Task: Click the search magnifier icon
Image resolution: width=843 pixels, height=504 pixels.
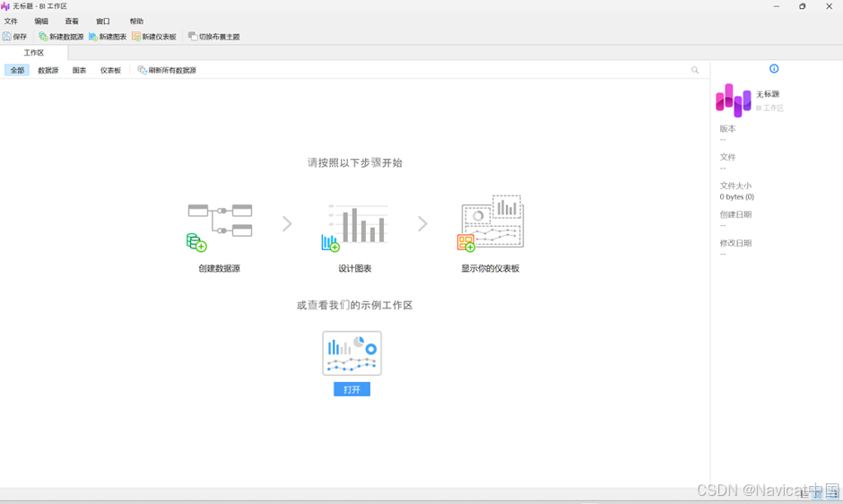Action: pyautogui.click(x=695, y=70)
